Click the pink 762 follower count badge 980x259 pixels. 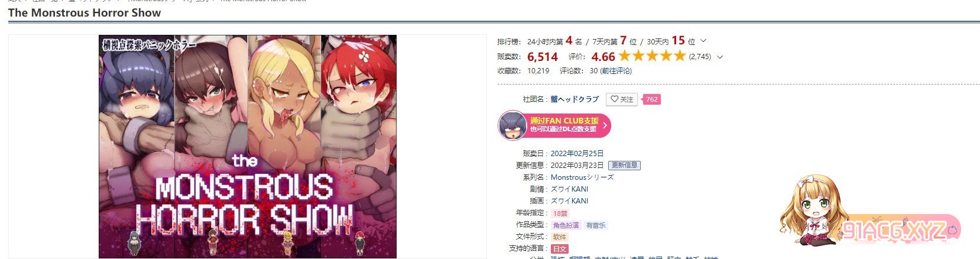point(652,99)
